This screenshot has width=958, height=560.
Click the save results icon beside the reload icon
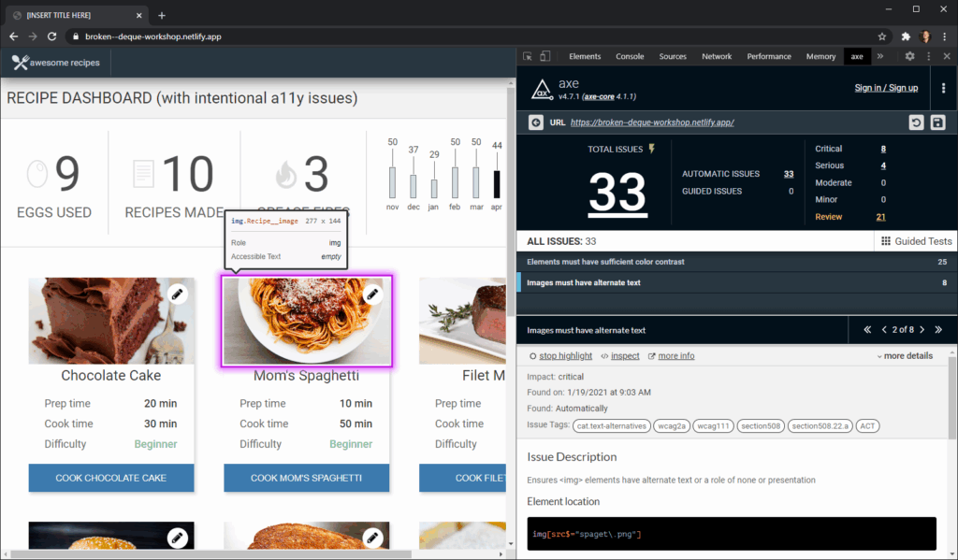[x=938, y=122]
